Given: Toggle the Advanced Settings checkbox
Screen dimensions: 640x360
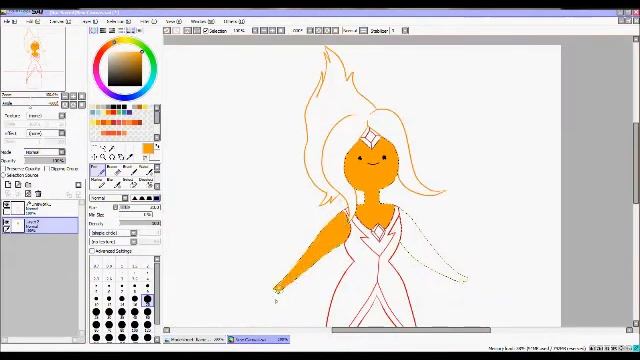Looking at the screenshot, I should tap(92, 251).
